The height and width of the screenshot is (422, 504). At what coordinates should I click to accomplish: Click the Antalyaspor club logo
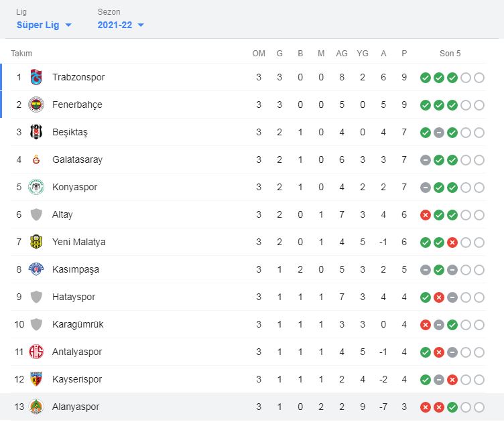tap(36, 352)
